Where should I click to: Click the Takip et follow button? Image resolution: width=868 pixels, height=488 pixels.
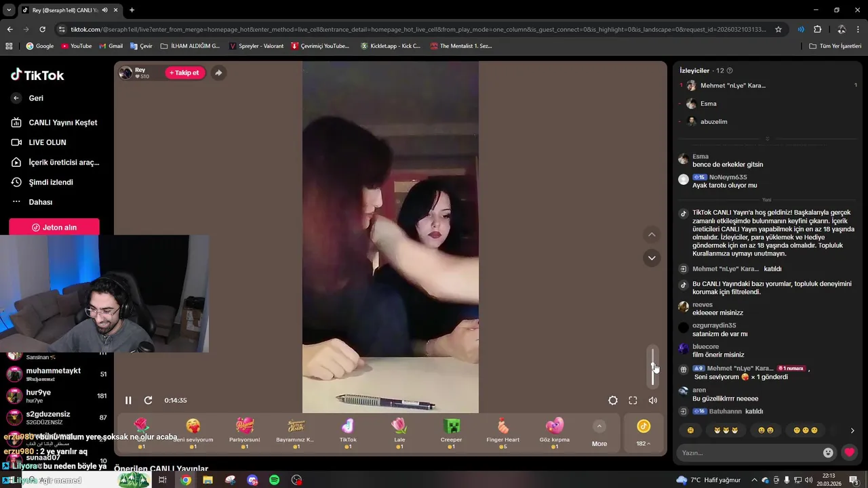184,73
